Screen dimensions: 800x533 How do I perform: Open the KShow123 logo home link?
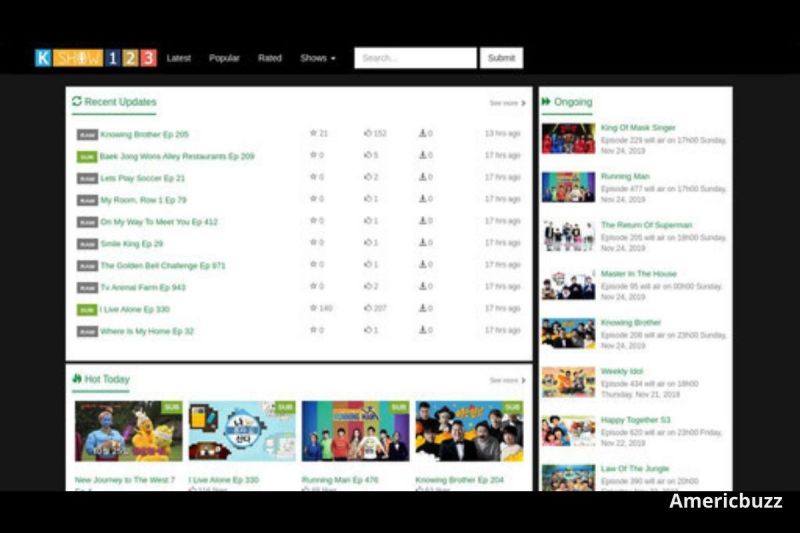point(95,58)
